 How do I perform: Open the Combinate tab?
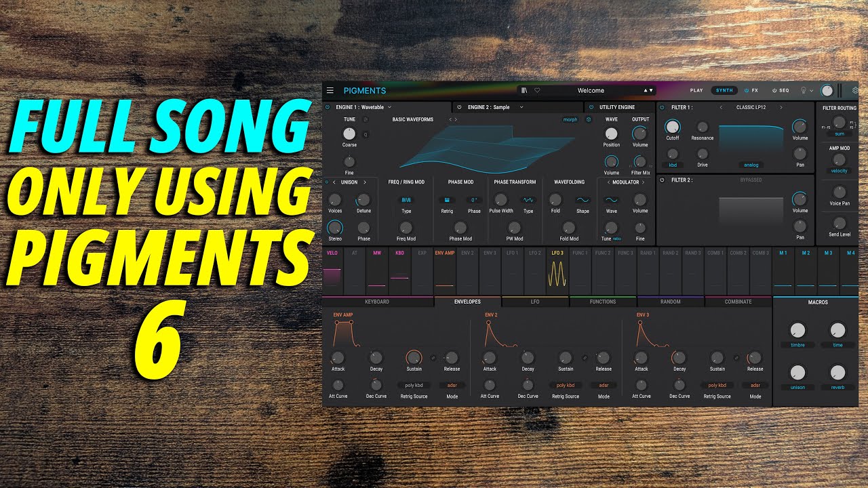click(738, 302)
